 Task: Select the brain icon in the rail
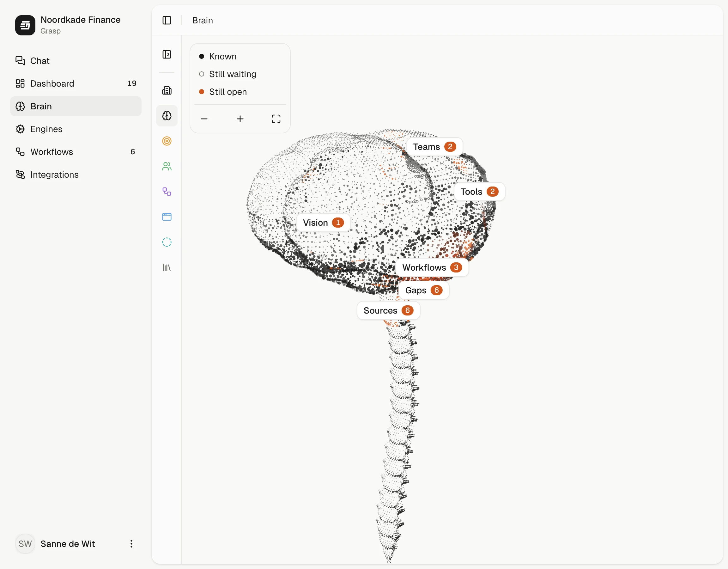tap(167, 116)
